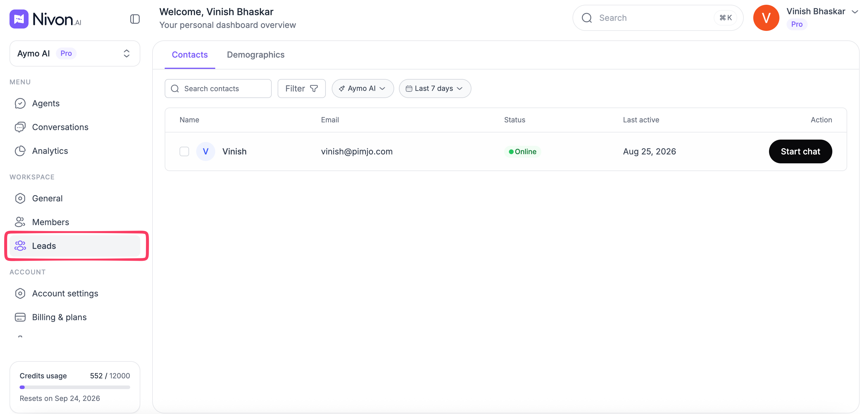Click the Leads group icon
The width and height of the screenshot is (868, 414).
pos(20,246)
